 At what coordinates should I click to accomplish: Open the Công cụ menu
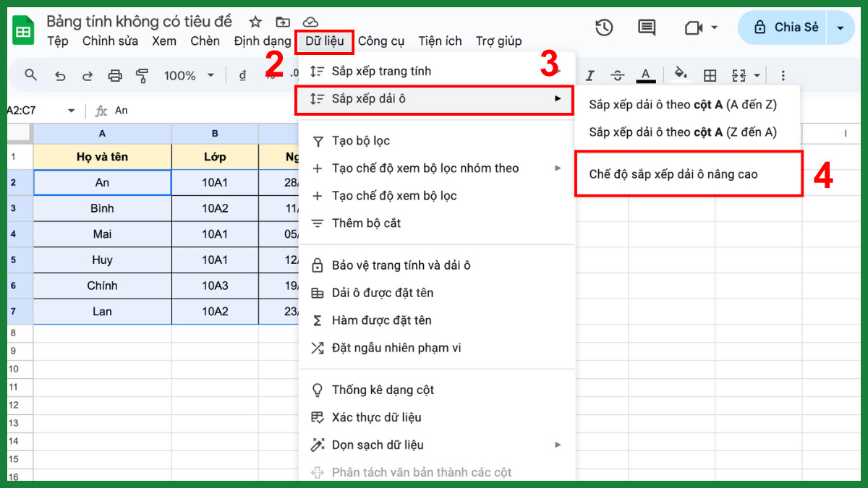[380, 41]
